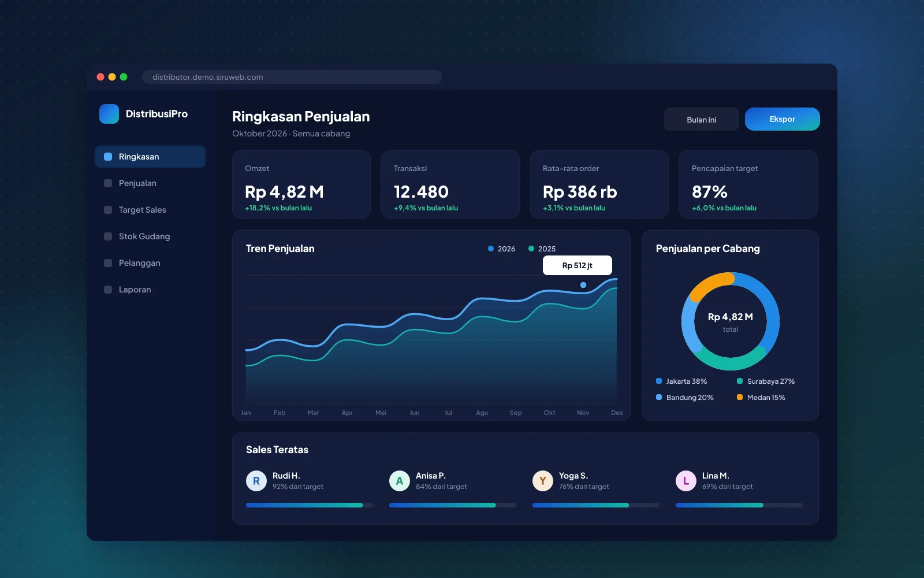
Task: Click the Pelanggan sidebar icon
Action: [108, 263]
